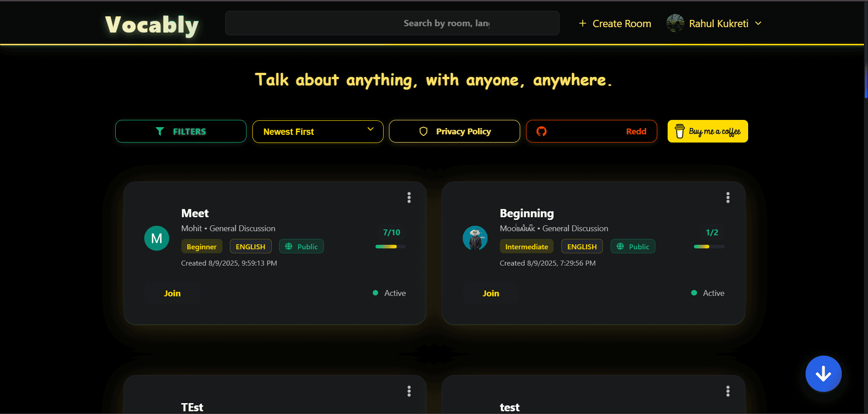Click the chevron next to Rahul Kukreti
The width and height of the screenshot is (868, 414).
[x=759, y=24]
